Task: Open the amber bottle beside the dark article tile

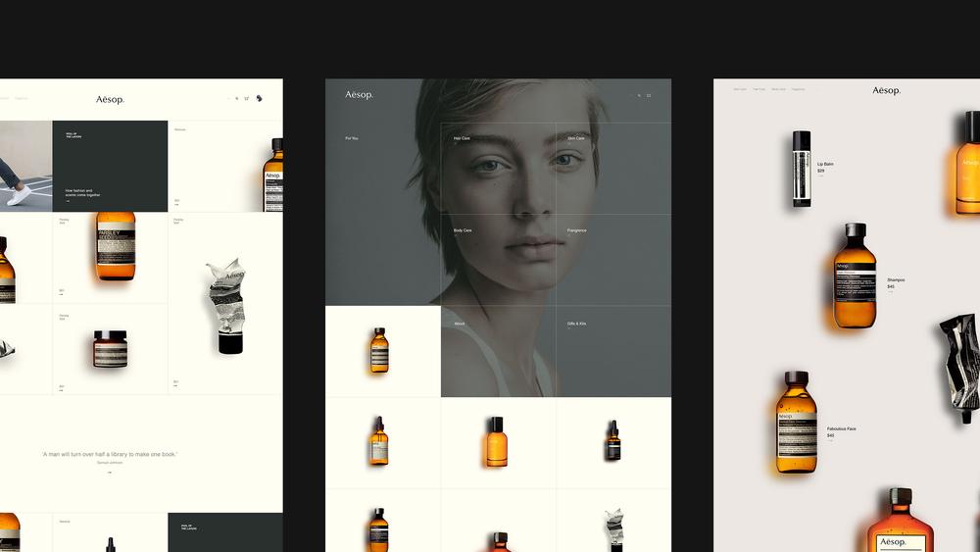Action: (273, 176)
